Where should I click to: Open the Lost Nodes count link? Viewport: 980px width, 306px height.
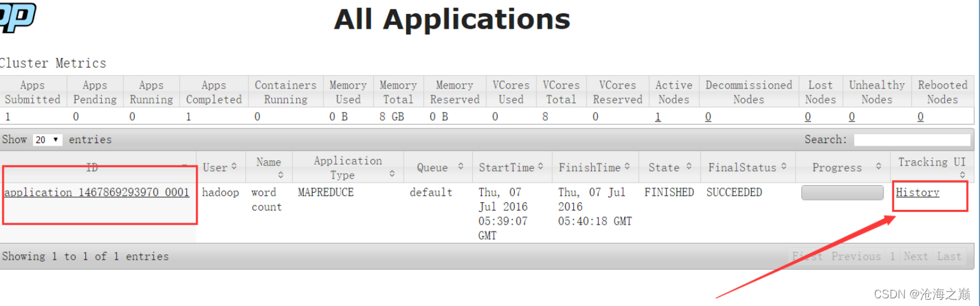tap(808, 117)
